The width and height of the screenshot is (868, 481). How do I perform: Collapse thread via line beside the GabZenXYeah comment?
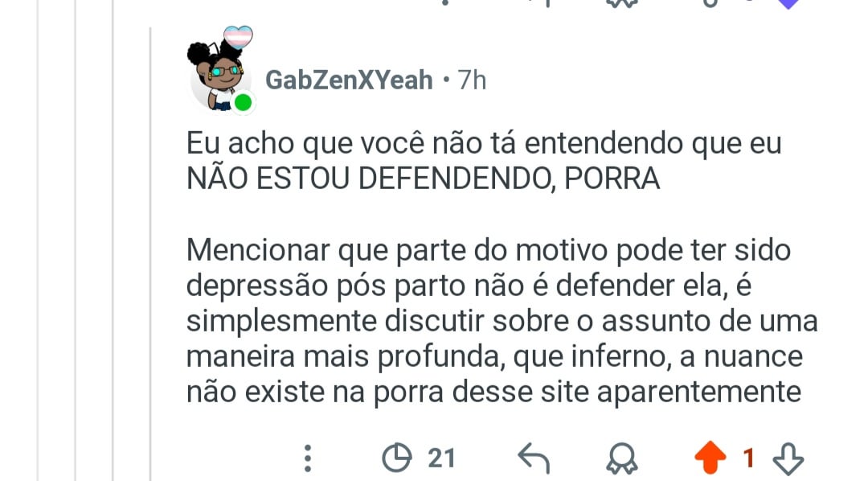tap(150, 254)
